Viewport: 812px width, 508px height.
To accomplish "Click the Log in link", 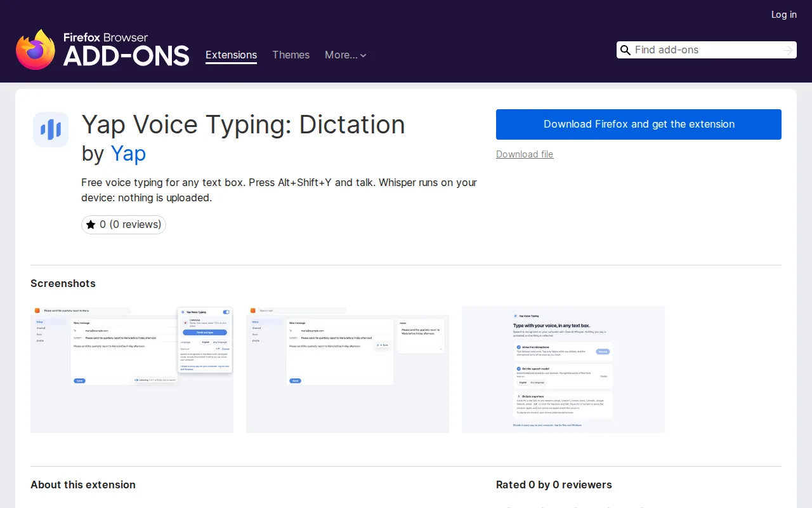I will click(784, 15).
